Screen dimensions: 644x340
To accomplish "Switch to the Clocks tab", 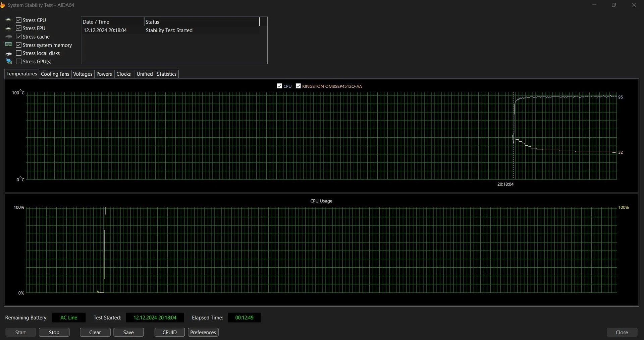I will coord(124,74).
